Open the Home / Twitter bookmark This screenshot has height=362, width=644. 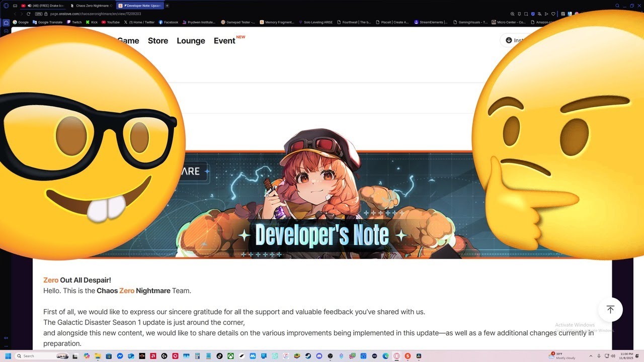pos(139,22)
